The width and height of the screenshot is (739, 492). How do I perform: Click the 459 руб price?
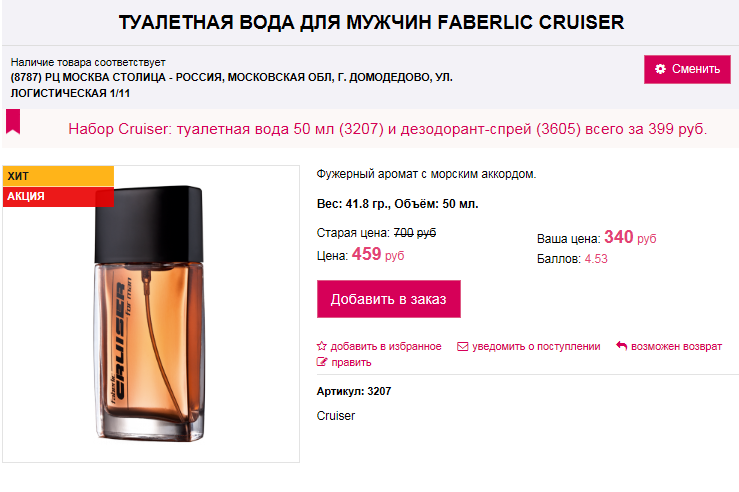pos(378,254)
